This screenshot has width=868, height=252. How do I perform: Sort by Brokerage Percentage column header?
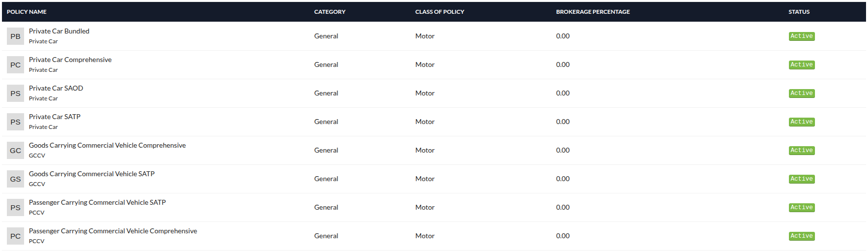pos(592,12)
